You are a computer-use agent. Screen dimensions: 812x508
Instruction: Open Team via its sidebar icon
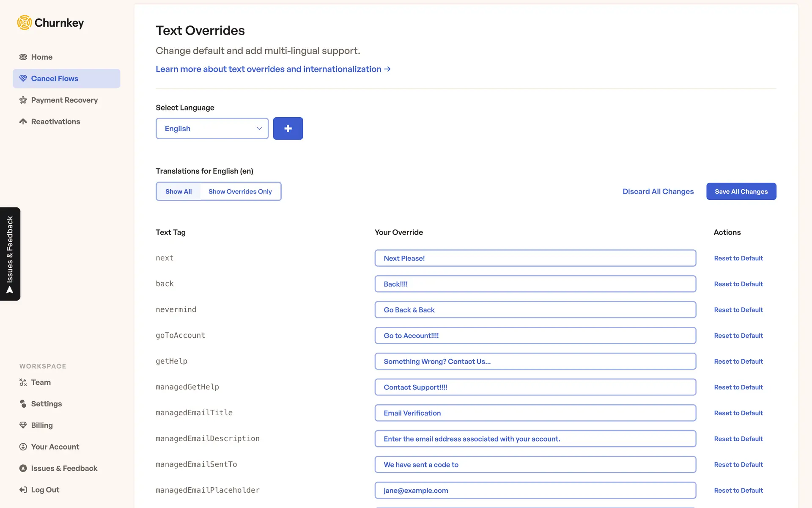point(23,383)
